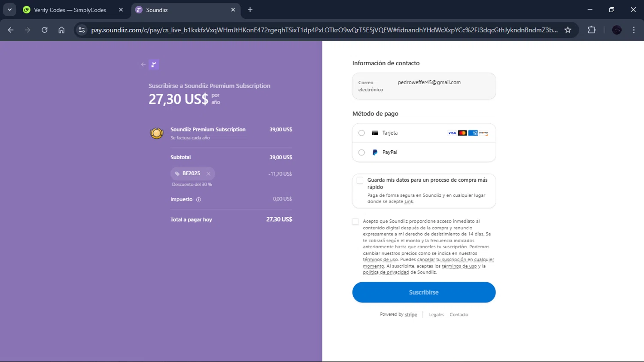View site information icon in address bar

tap(82, 30)
